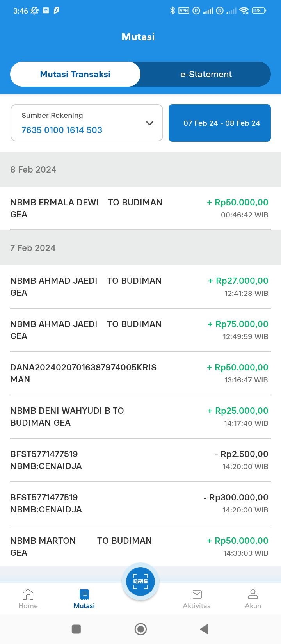Screen dimensions: 281x644
Task: Tap the Home icon in bottom navigation
Action: (x=28, y=594)
